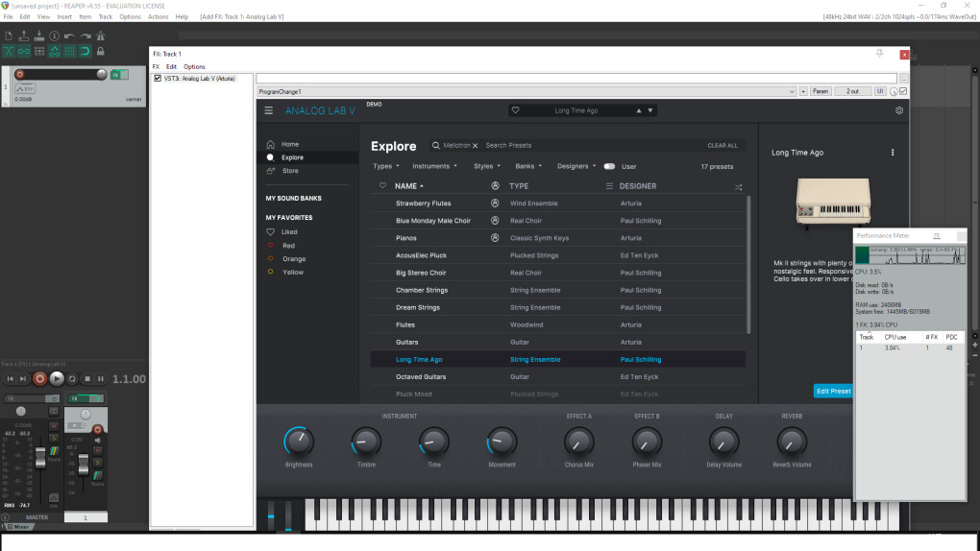Select previous preset up arrow
This screenshot has height=551, width=980.
639,110
